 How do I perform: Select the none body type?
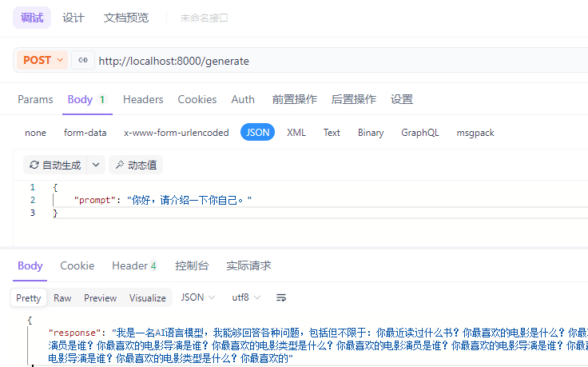pos(35,133)
